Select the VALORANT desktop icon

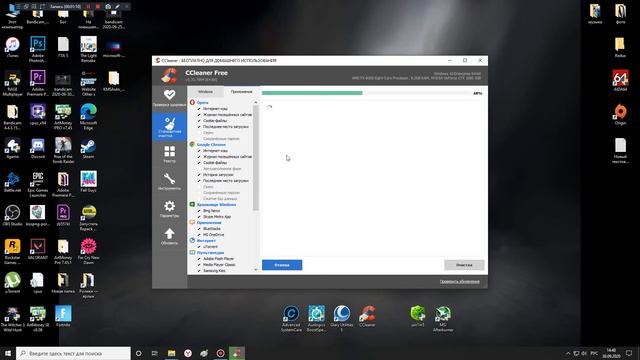pyautogui.click(x=38, y=249)
